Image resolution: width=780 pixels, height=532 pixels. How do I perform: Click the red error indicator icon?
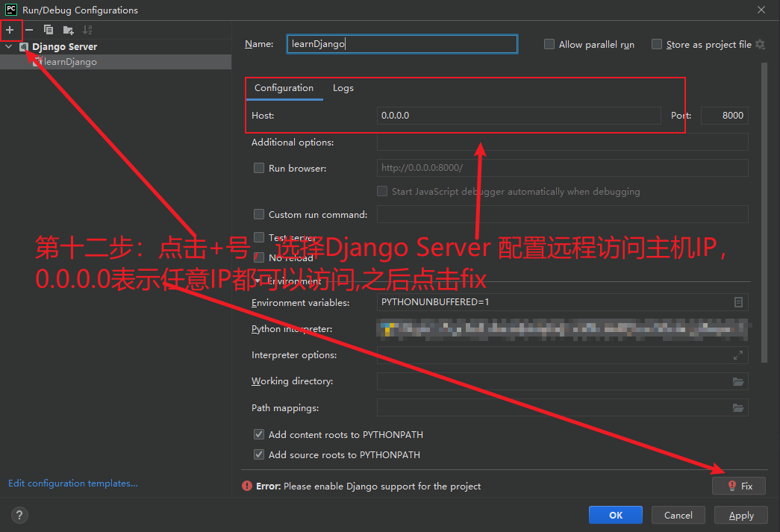(247, 486)
